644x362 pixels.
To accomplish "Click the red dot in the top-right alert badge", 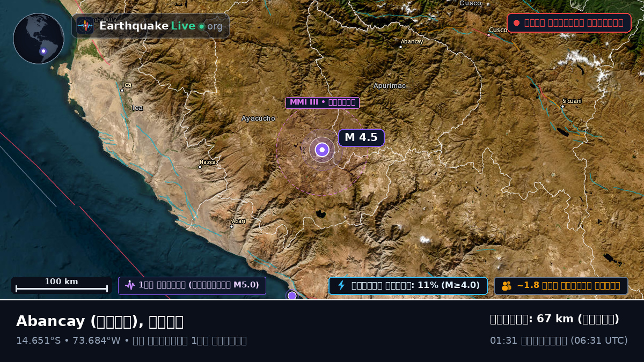I will pos(516,23).
